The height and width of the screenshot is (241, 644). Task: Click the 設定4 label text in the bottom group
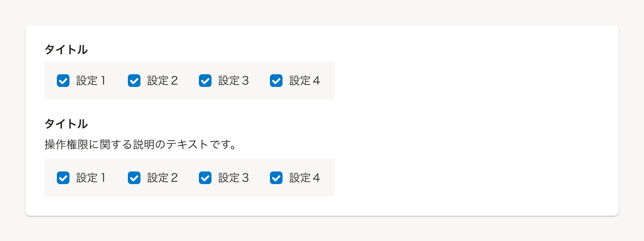(304, 178)
